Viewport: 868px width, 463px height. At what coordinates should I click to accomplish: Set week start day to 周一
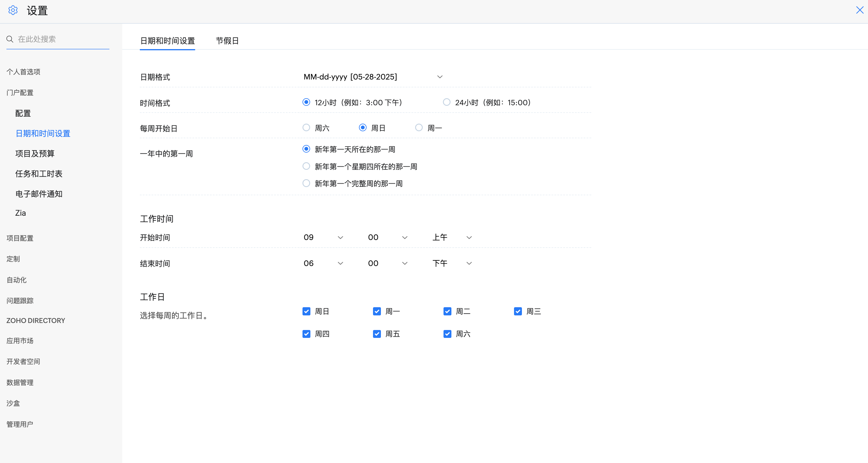[419, 128]
